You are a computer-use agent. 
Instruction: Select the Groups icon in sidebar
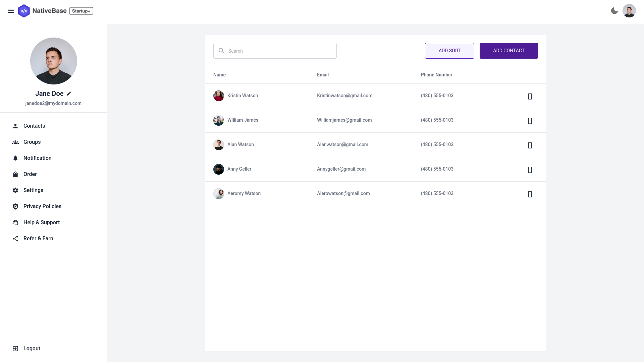pyautogui.click(x=15, y=142)
